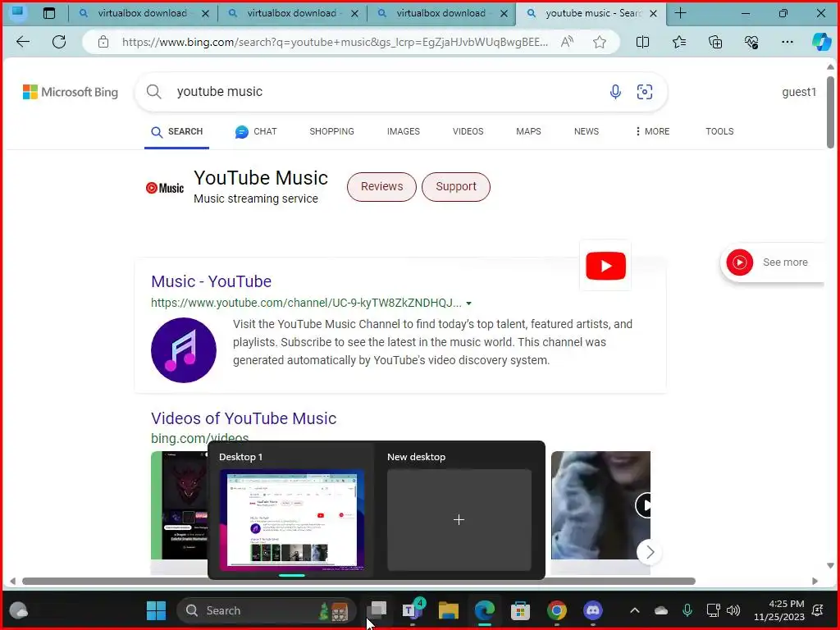The image size is (840, 630).
Task: Create a New desktop with plus tile
Action: [459, 519]
